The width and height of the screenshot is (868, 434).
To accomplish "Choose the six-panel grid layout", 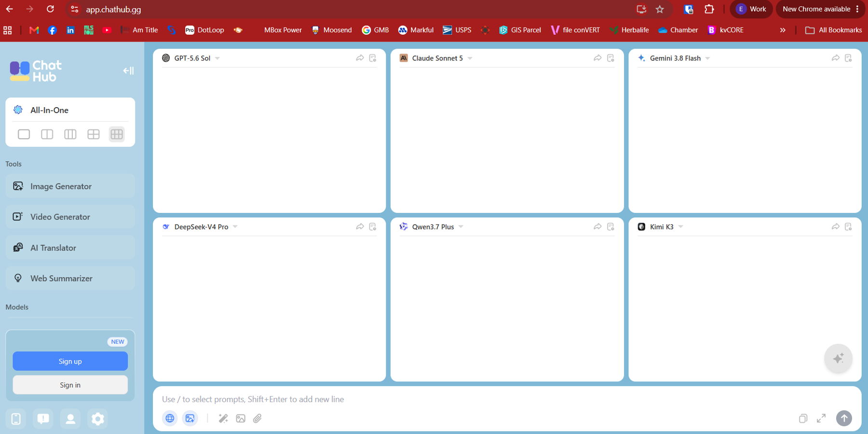I will (117, 134).
